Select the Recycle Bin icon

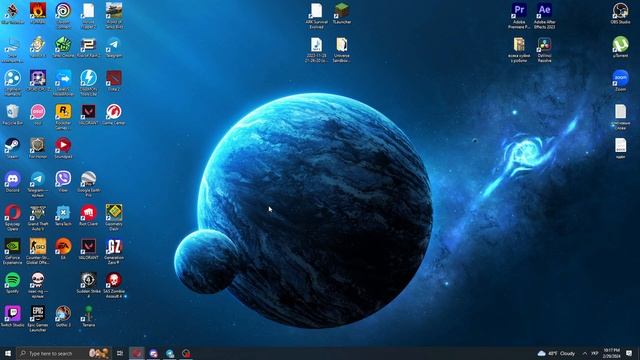[x=12, y=114]
